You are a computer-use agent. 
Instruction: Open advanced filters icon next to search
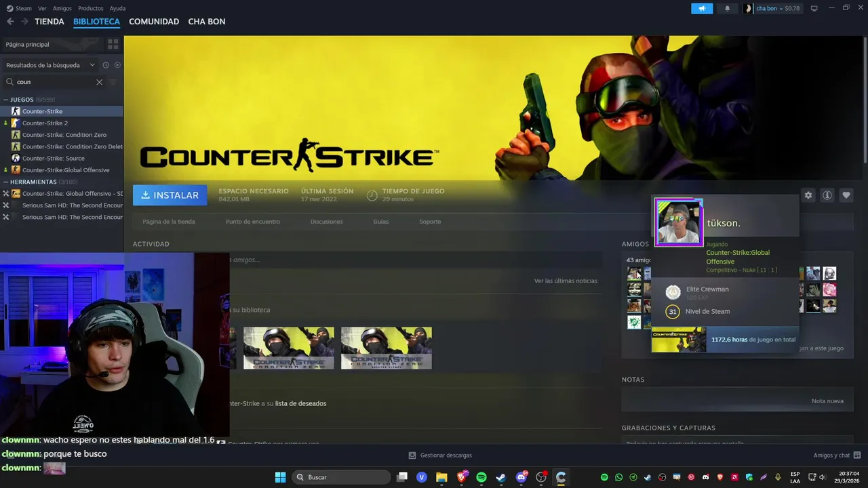[113, 82]
